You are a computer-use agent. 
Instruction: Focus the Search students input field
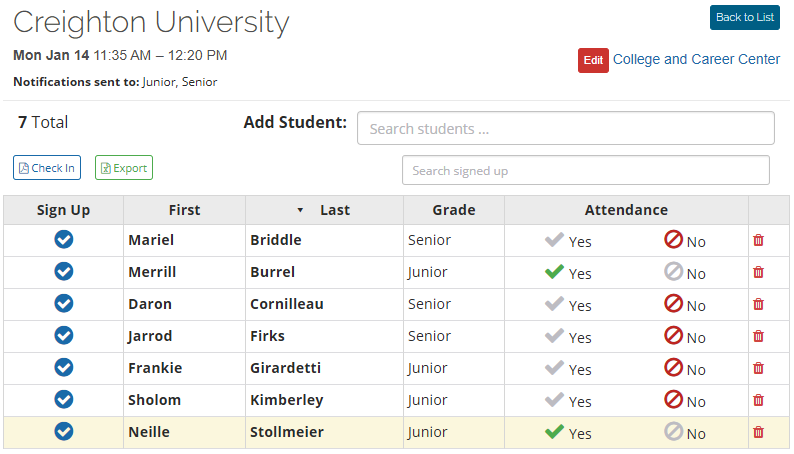[565, 128]
